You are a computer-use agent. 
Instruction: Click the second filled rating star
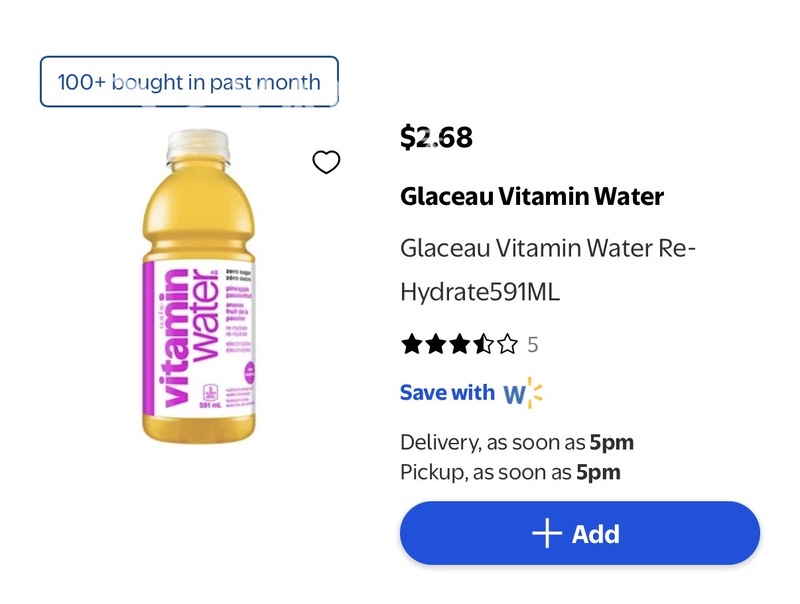(435, 345)
